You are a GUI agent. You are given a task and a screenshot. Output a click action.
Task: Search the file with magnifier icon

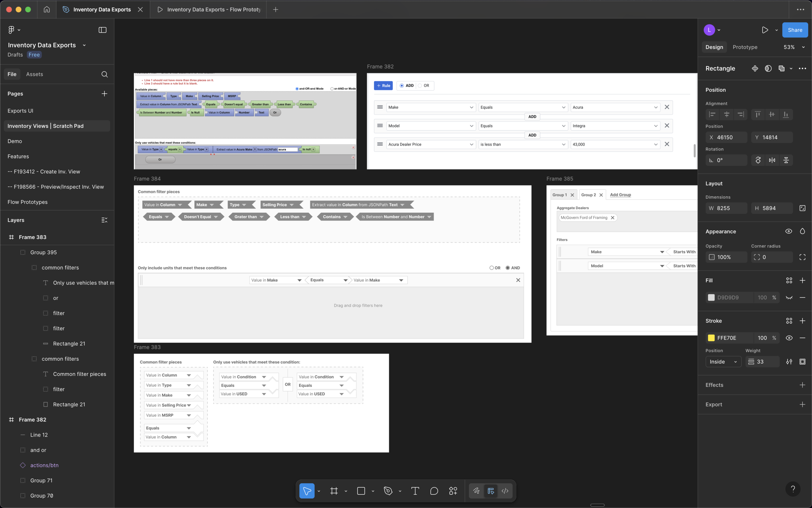click(104, 74)
